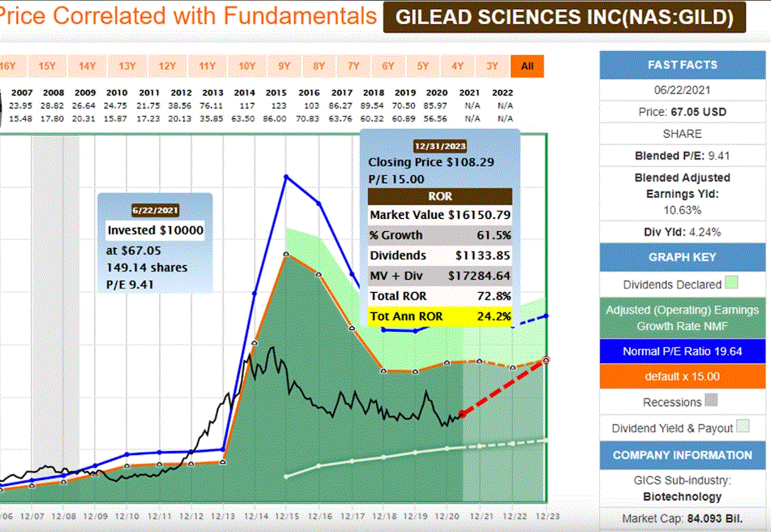The height and width of the screenshot is (532, 771).
Task: Select the 12Y time range tab
Action: click(x=167, y=66)
